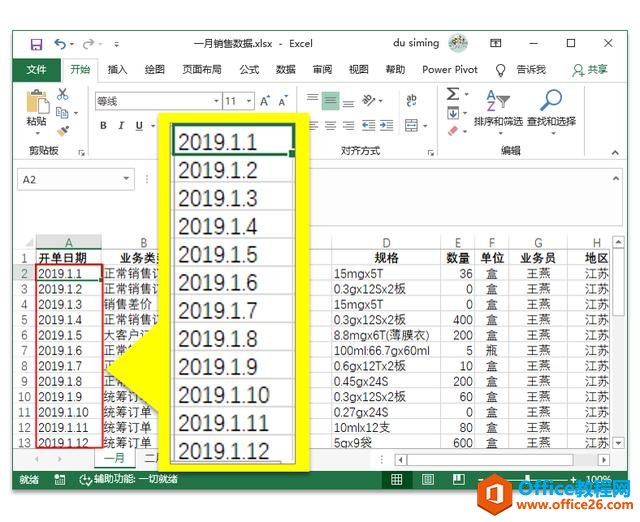
Task: Undo the last action
Action: [60, 44]
